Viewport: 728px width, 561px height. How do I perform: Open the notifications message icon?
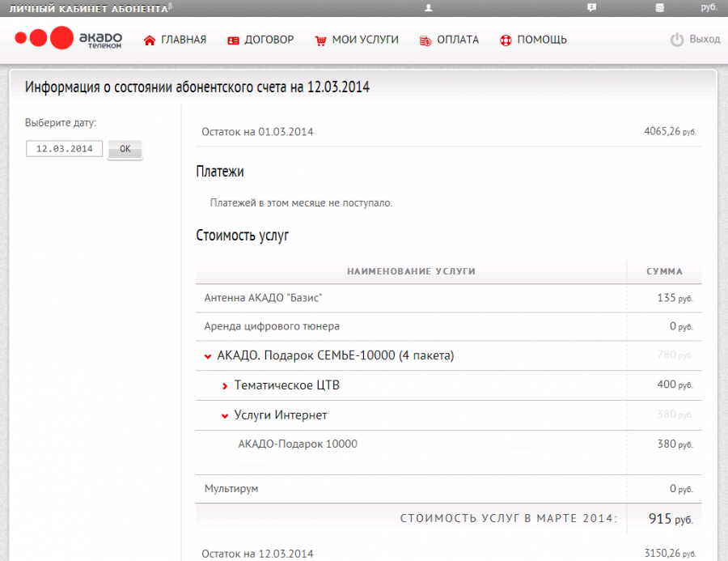click(591, 7)
